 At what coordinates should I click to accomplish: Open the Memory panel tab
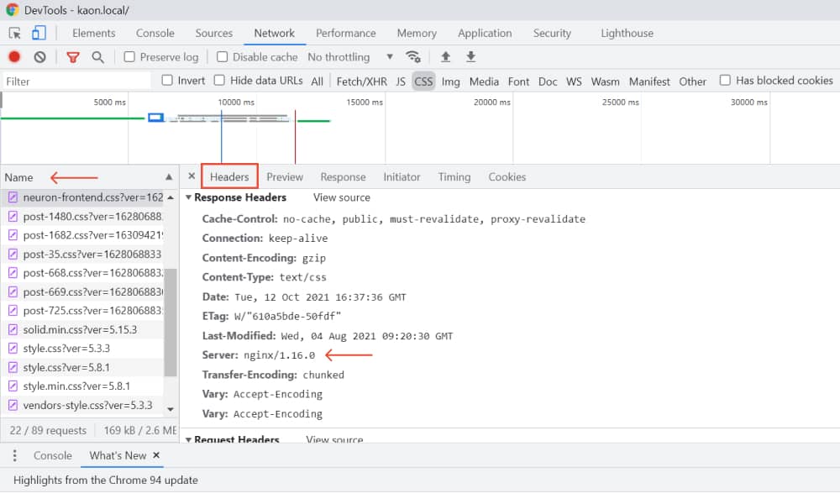pyautogui.click(x=417, y=34)
